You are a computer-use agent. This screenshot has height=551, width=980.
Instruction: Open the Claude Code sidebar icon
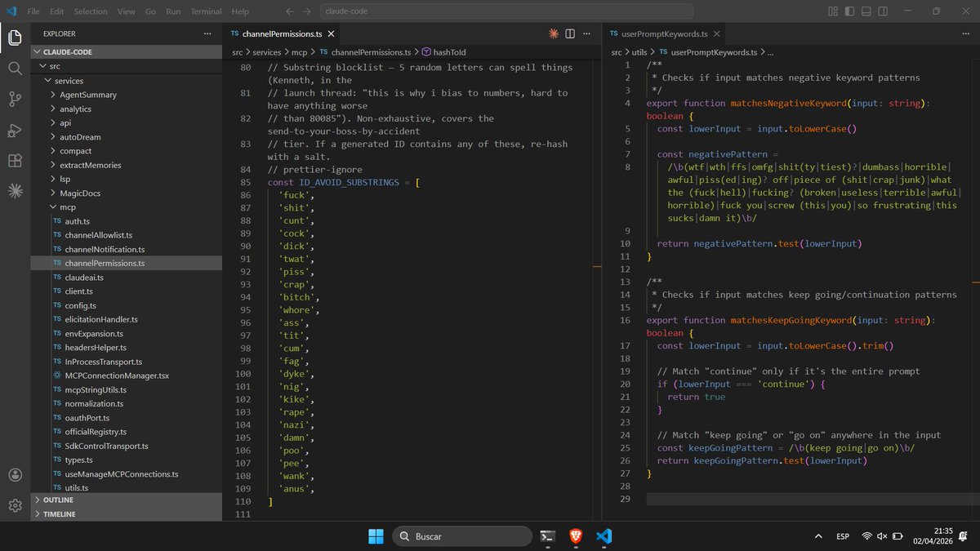click(15, 192)
